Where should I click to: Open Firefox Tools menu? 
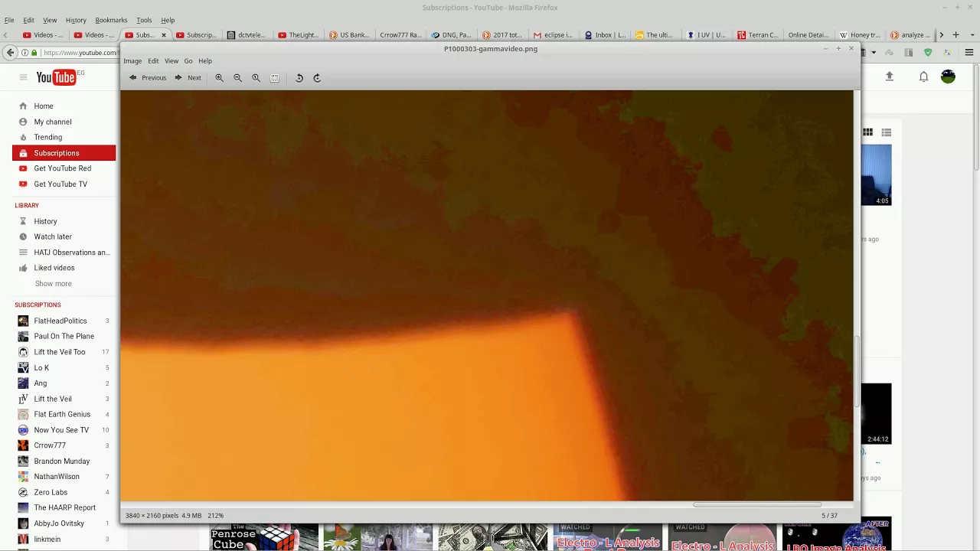click(144, 20)
